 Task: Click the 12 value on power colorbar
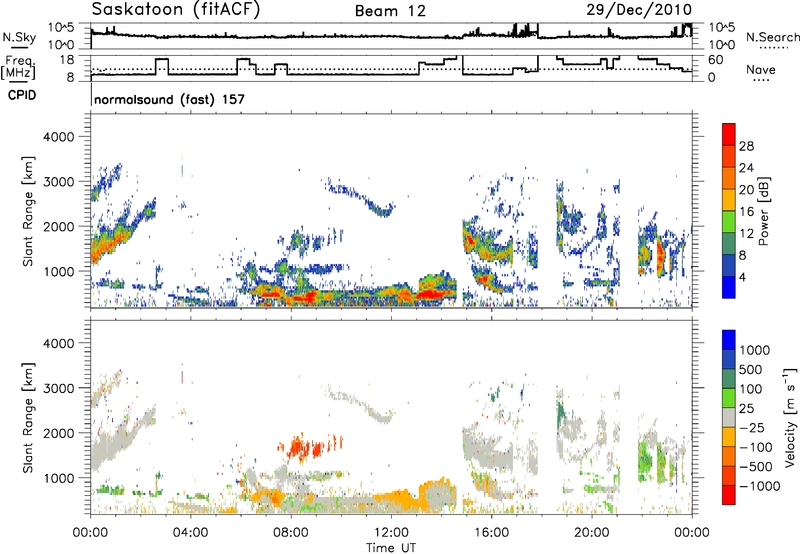(746, 234)
